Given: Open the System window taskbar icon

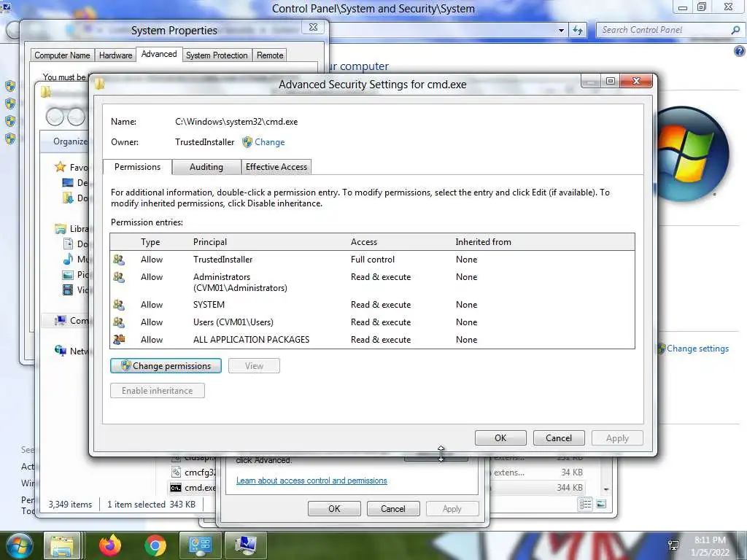Looking at the screenshot, I should (245, 545).
